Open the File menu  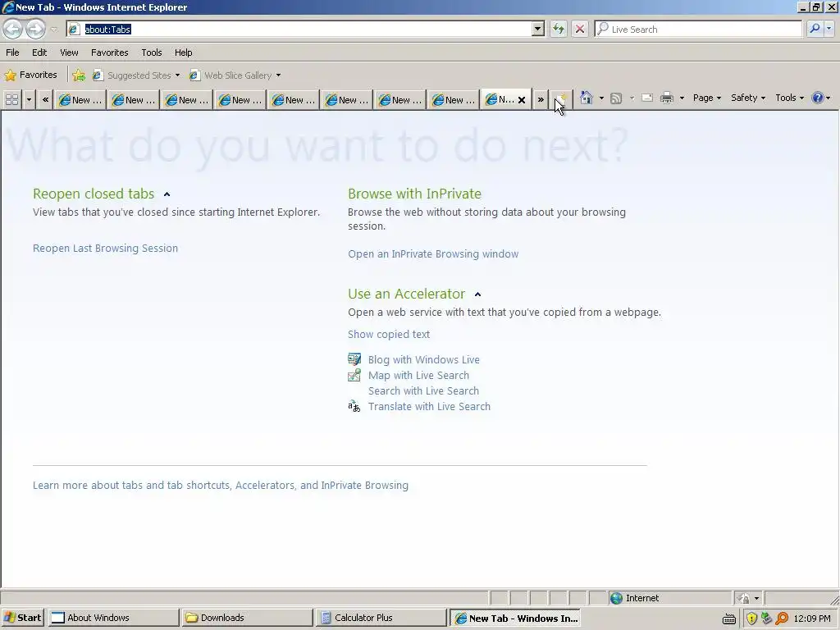coord(12,52)
